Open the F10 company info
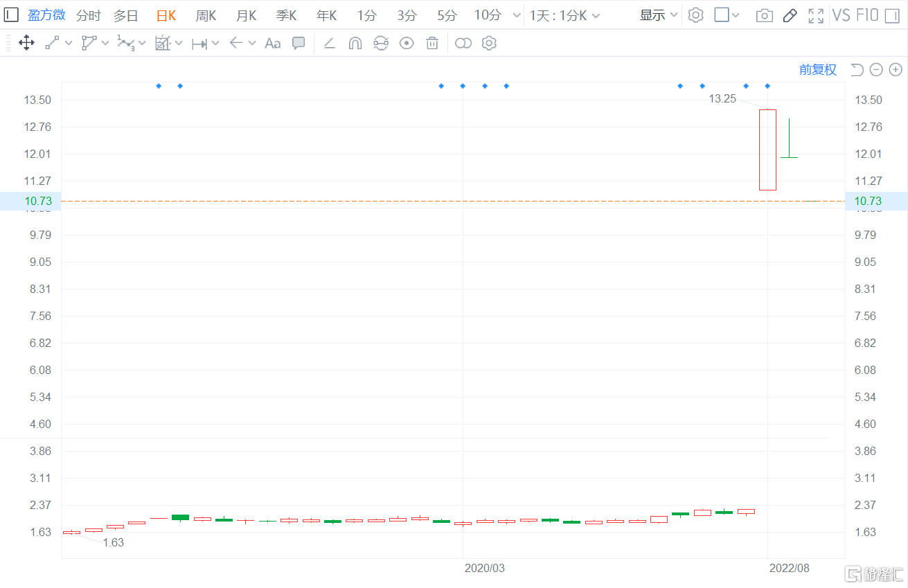The width and height of the screenshot is (908, 588). 867,15
